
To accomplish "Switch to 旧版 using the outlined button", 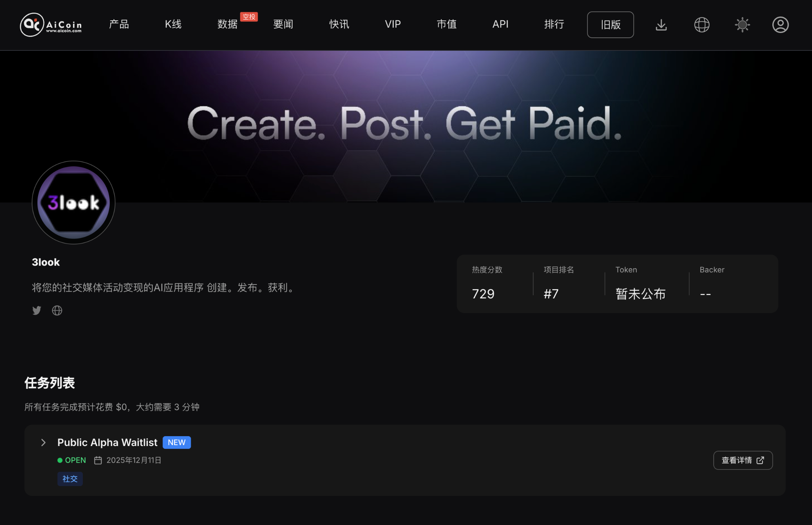I will click(610, 25).
